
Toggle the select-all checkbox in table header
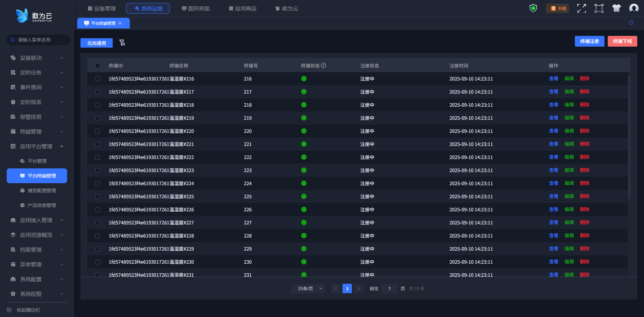[x=98, y=66]
